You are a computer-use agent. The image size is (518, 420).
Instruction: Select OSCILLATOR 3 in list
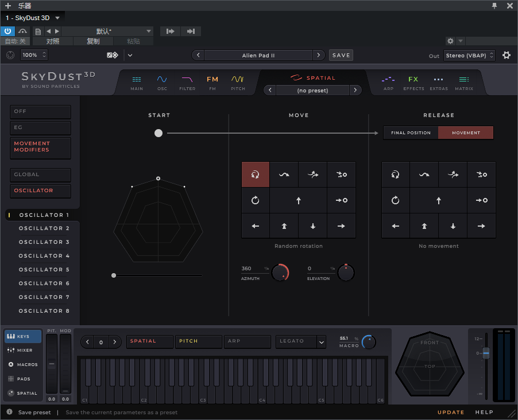point(44,242)
